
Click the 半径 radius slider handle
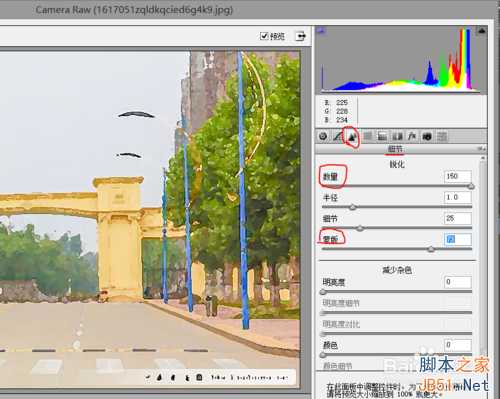point(353,207)
